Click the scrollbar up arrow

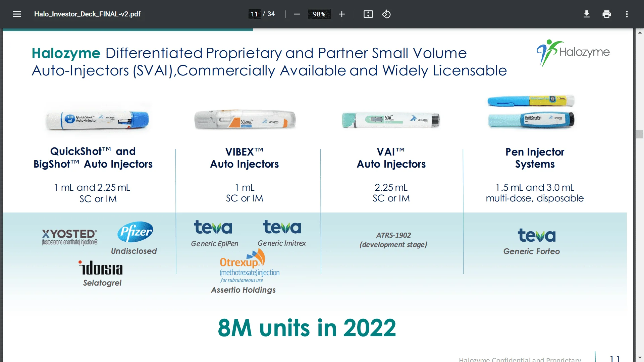click(640, 33)
